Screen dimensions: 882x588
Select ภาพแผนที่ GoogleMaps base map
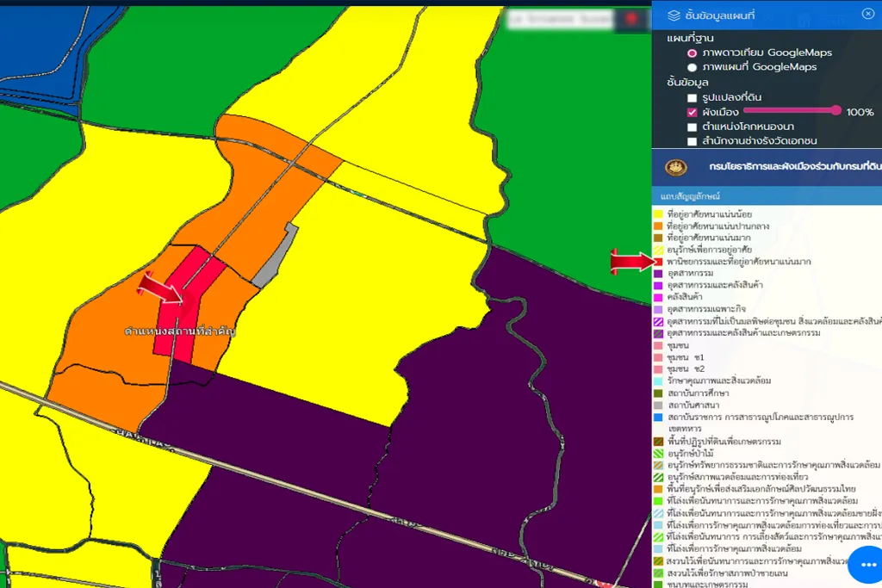pyautogui.click(x=692, y=67)
